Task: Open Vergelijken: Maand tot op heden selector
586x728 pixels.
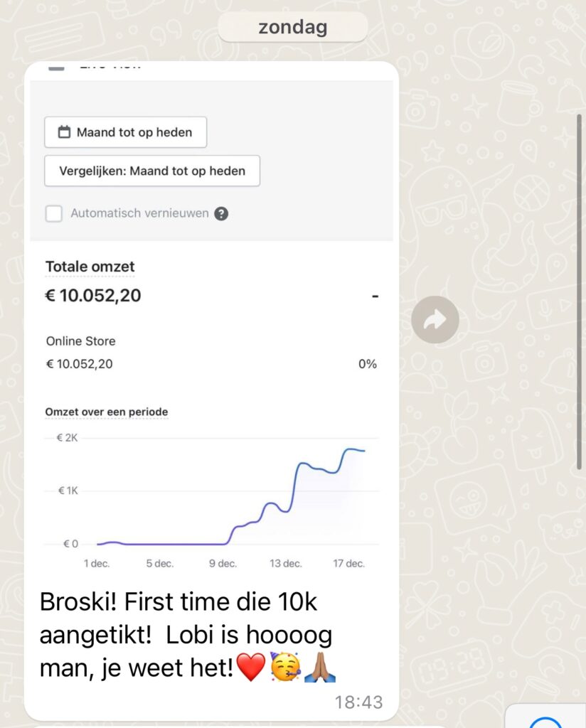Action: (152, 171)
